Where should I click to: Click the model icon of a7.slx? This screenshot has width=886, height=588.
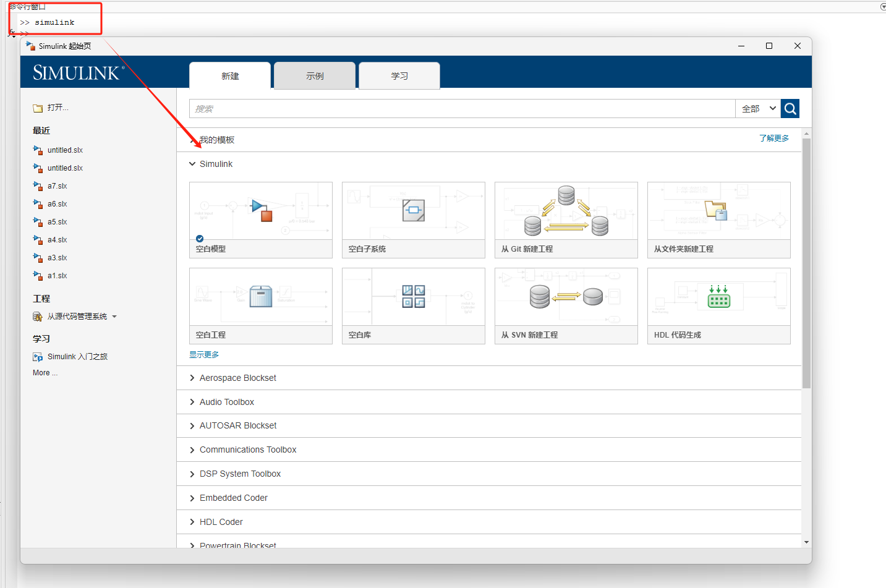38,186
